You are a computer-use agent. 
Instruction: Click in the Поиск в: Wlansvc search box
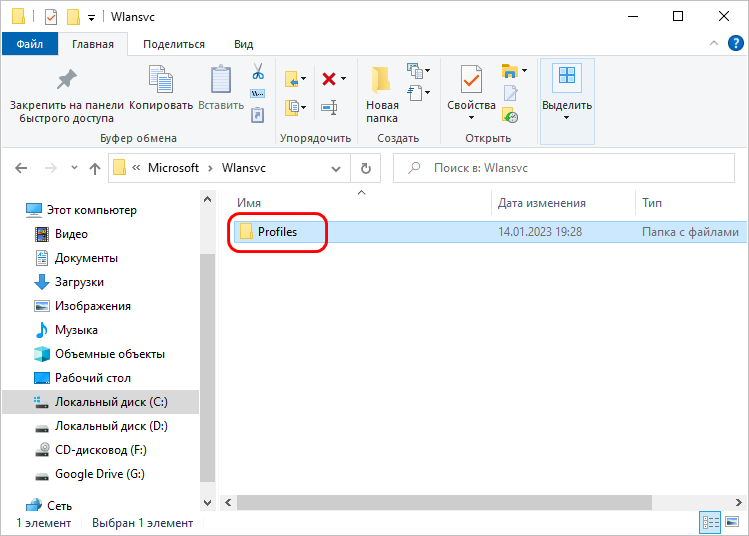(564, 168)
